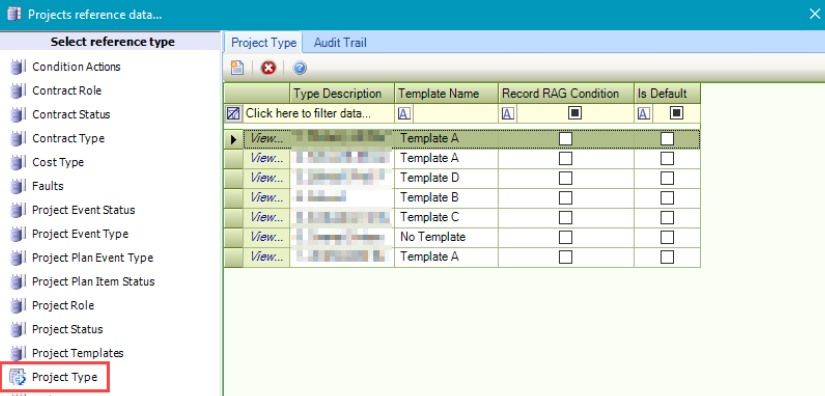
Task: Tick Record RAG Condition for the Template D row
Action: pyautogui.click(x=566, y=178)
